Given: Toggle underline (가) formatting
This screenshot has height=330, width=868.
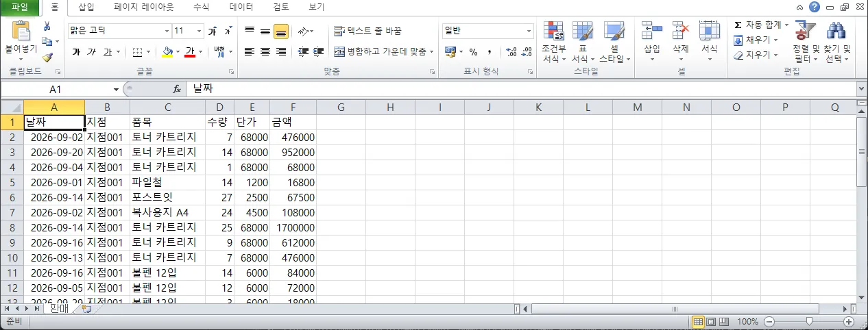Looking at the screenshot, I should pos(108,52).
